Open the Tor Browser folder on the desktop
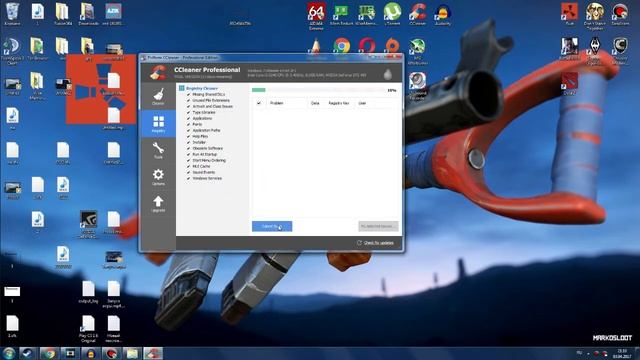This screenshot has width=640, height=360. (x=37, y=49)
